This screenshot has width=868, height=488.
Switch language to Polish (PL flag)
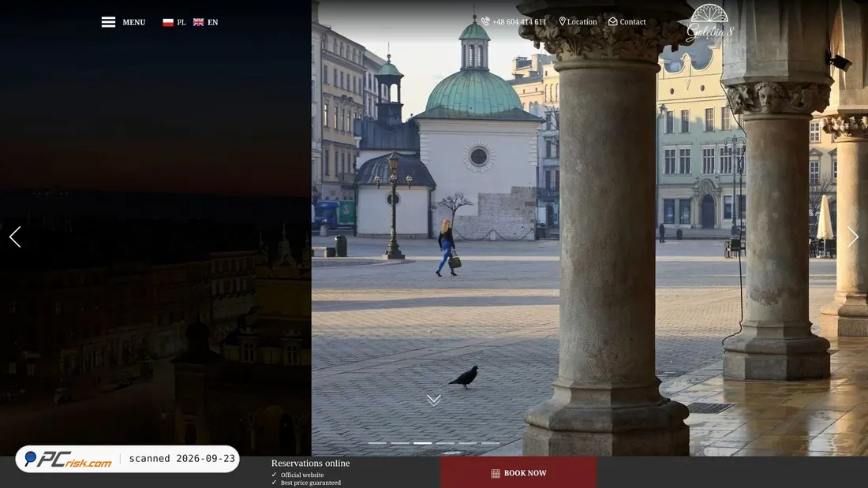coord(174,22)
